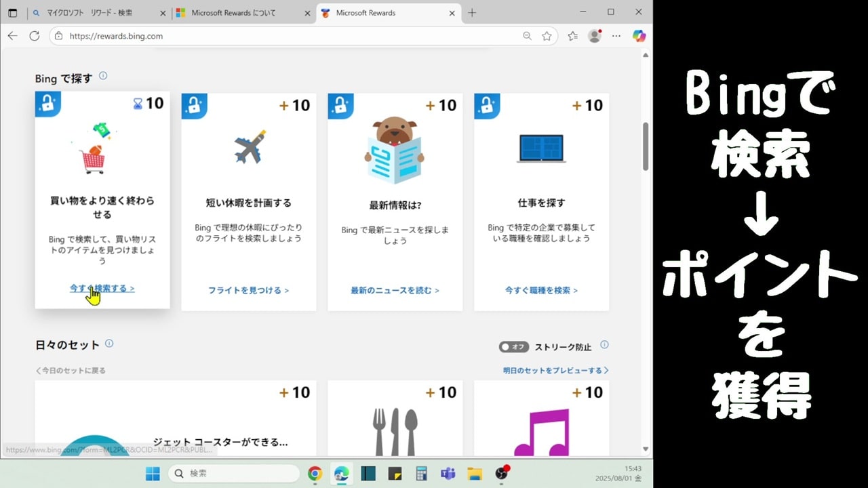Open Sticky Notes from taskbar
Screen dimensions: 868x488
click(395, 473)
